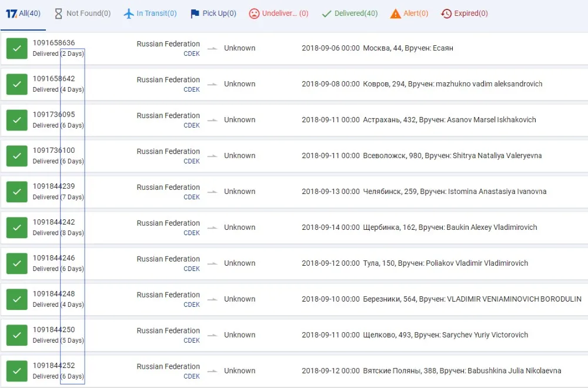
Task: Click tracking number 1091658636
Action: (54, 43)
